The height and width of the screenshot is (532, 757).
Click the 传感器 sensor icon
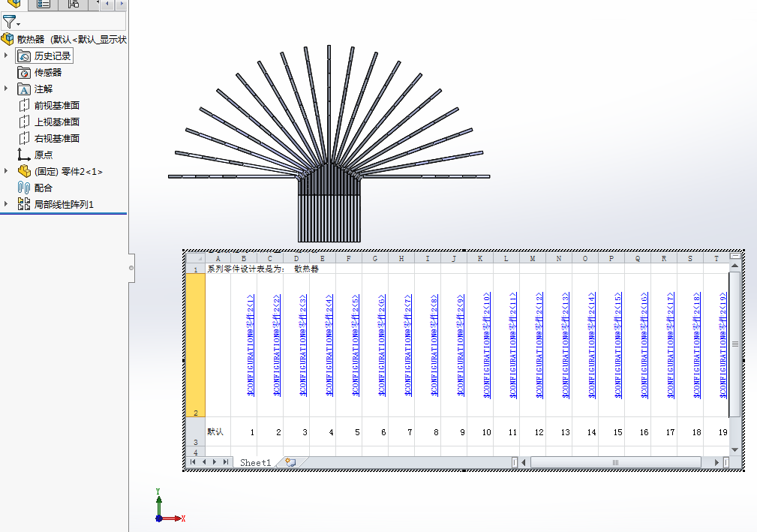[24, 73]
